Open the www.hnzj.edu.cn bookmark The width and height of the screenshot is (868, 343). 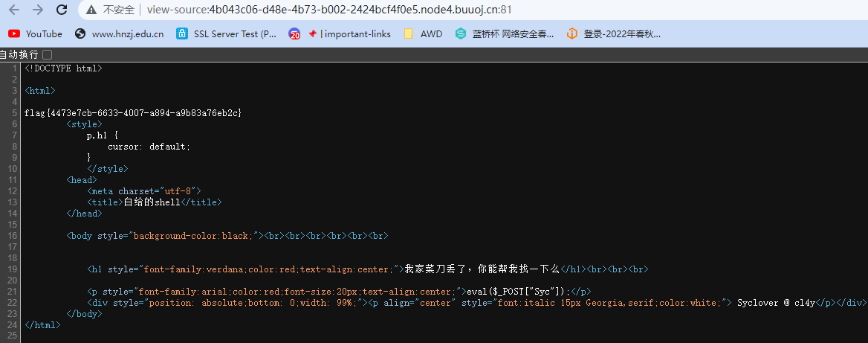pos(119,33)
